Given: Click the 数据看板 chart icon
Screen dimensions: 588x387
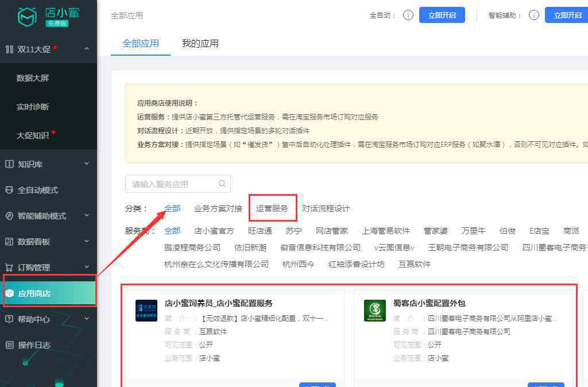Looking at the screenshot, I should [9, 241].
